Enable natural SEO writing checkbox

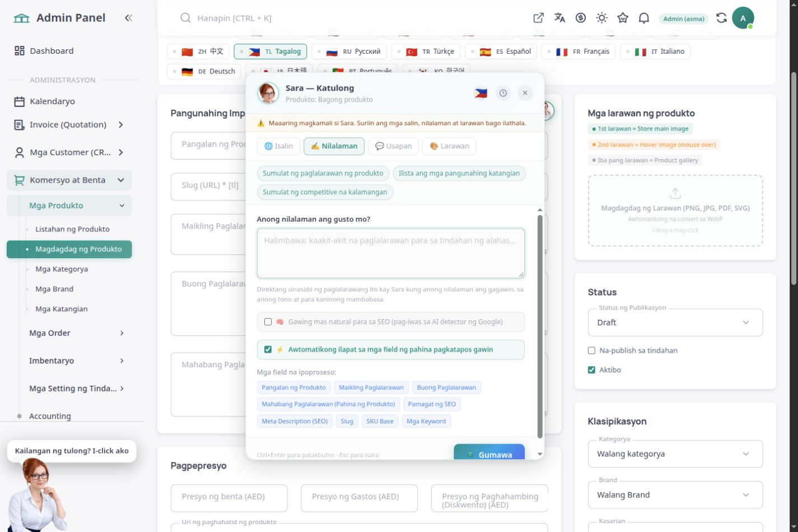tap(268, 321)
